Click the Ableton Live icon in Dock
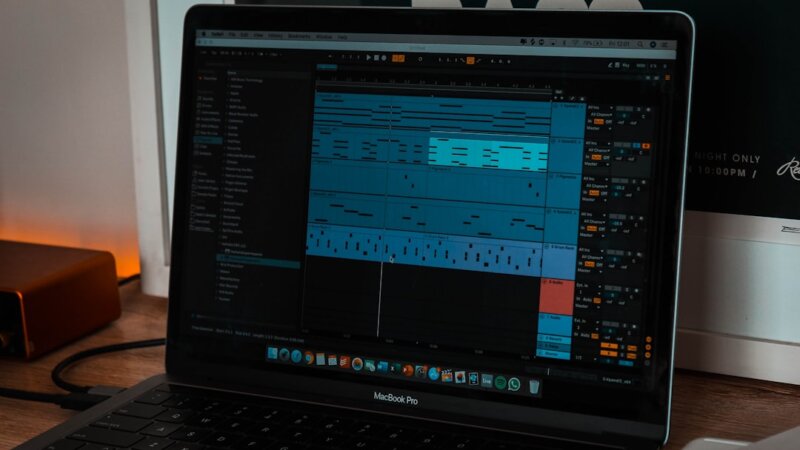Image resolution: width=800 pixels, height=450 pixels. 487,381
